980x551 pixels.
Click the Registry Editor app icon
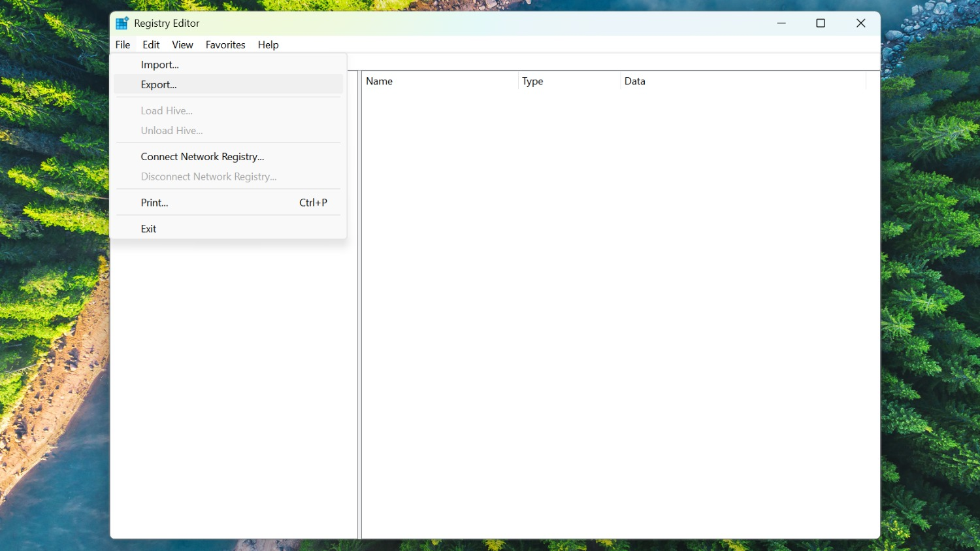coord(122,24)
